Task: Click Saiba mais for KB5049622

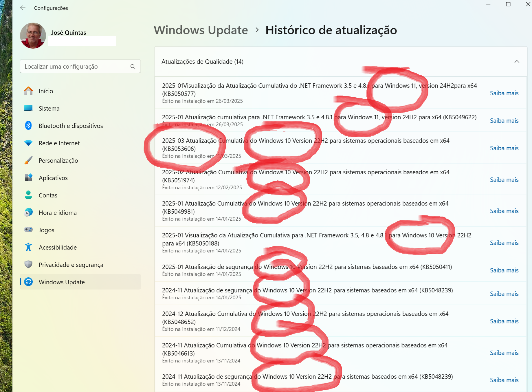Action: 504,121
